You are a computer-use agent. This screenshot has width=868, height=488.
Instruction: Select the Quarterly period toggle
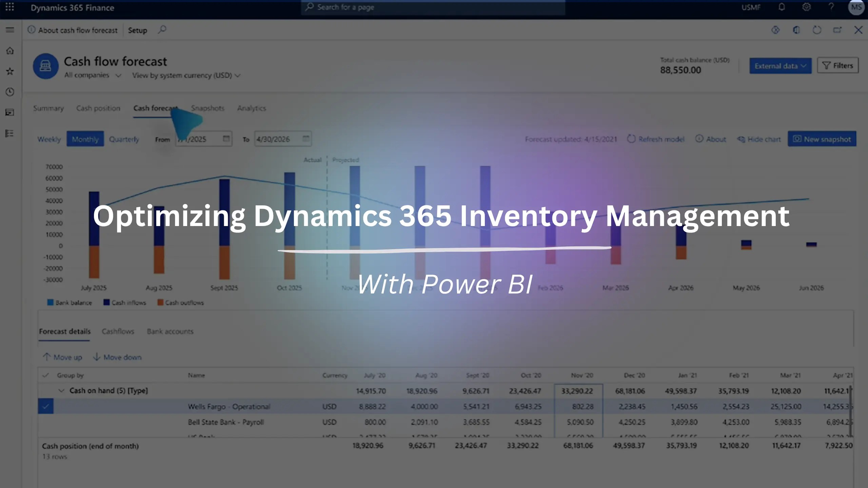[124, 139]
